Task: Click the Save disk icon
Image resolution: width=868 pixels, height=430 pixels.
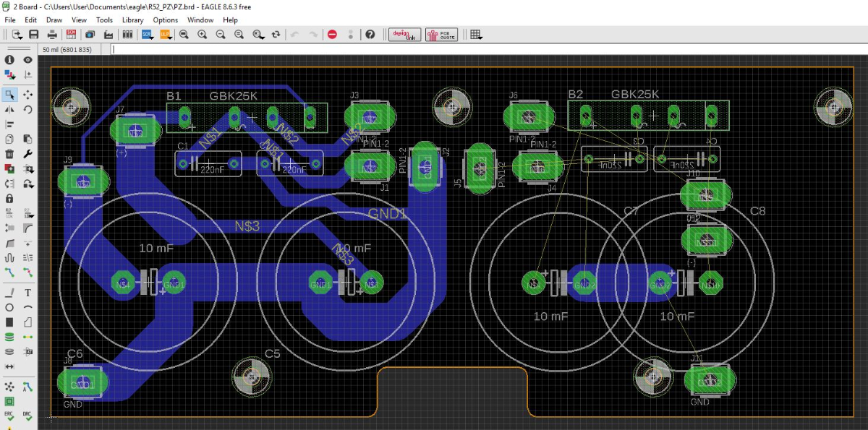Action: tap(33, 34)
